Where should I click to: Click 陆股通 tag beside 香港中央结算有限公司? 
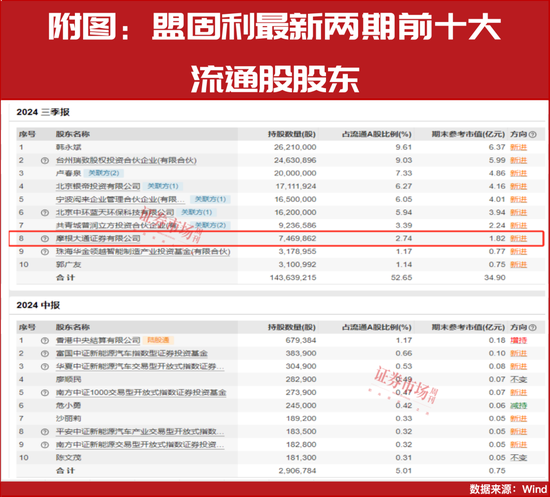pos(158,340)
